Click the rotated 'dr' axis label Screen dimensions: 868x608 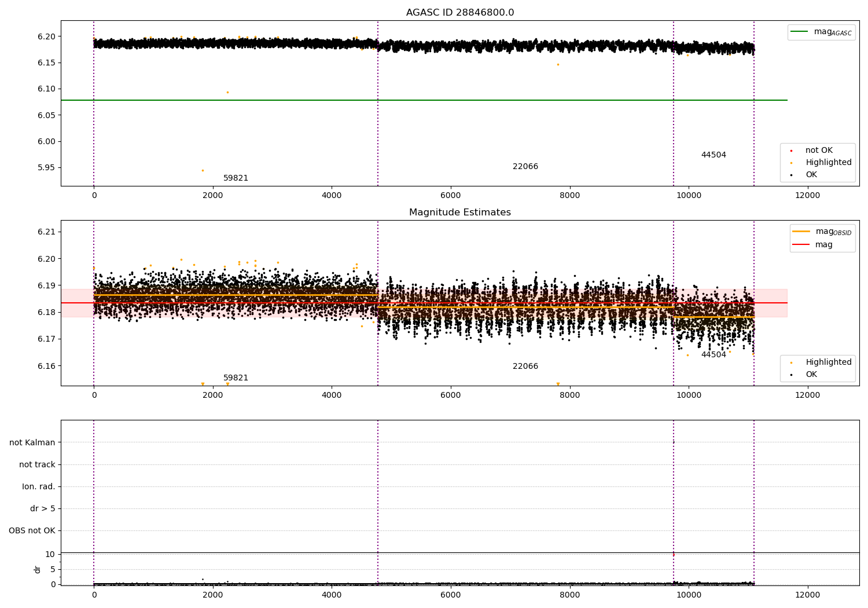(x=38, y=570)
